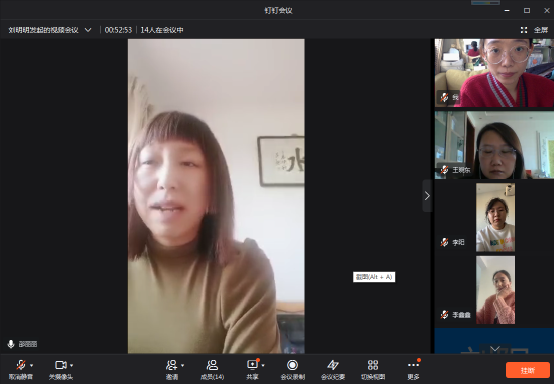
Task: Start screen sharing with 共享 icon
Action: (x=253, y=365)
